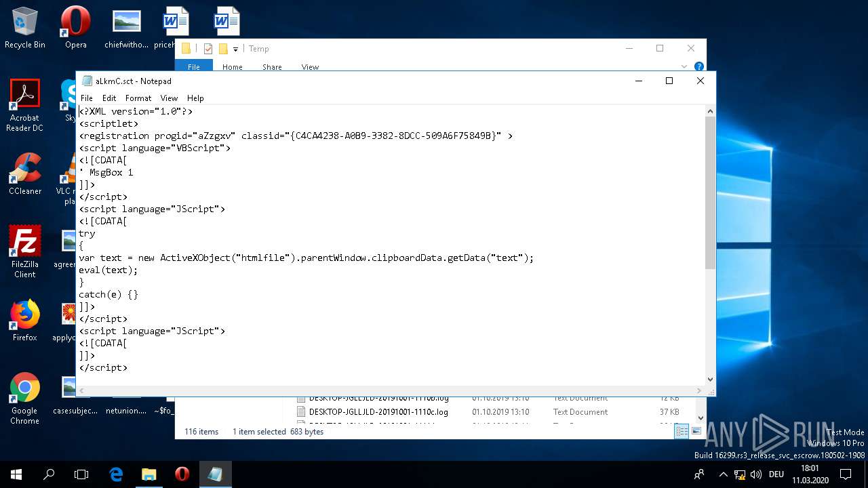This screenshot has width=868, height=488.
Task: Click the Notepad vertical scrollbar thumb
Action: [710, 191]
